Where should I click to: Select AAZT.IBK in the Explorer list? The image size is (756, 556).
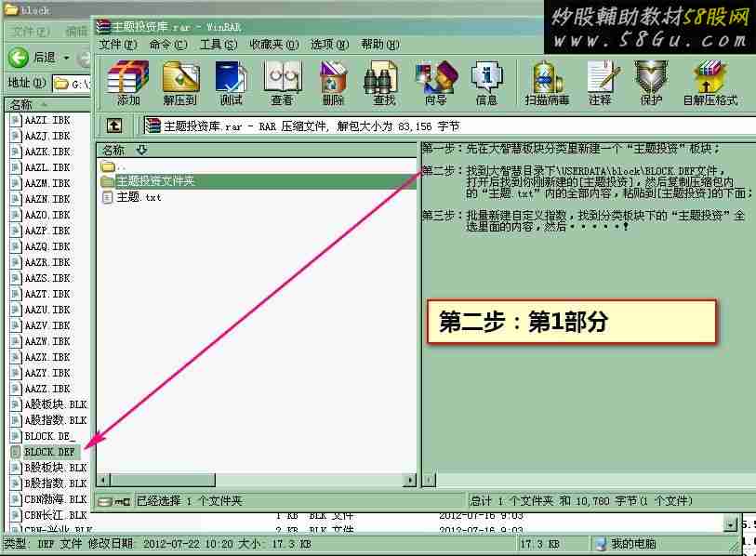click(x=47, y=294)
